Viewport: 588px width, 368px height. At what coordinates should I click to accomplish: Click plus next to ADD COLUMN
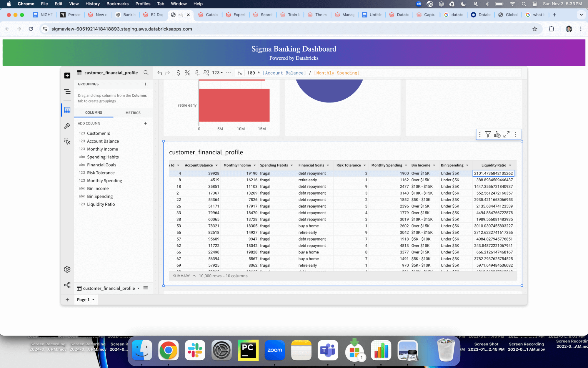pos(145,123)
